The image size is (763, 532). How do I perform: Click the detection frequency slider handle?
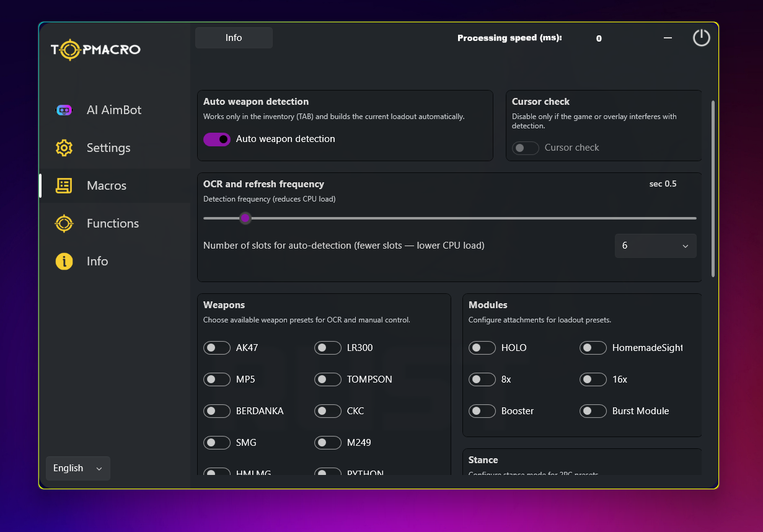245,218
